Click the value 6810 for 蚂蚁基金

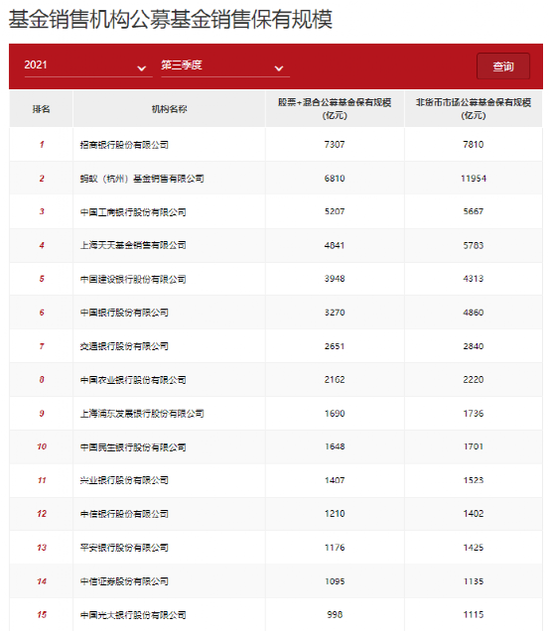pos(334,178)
